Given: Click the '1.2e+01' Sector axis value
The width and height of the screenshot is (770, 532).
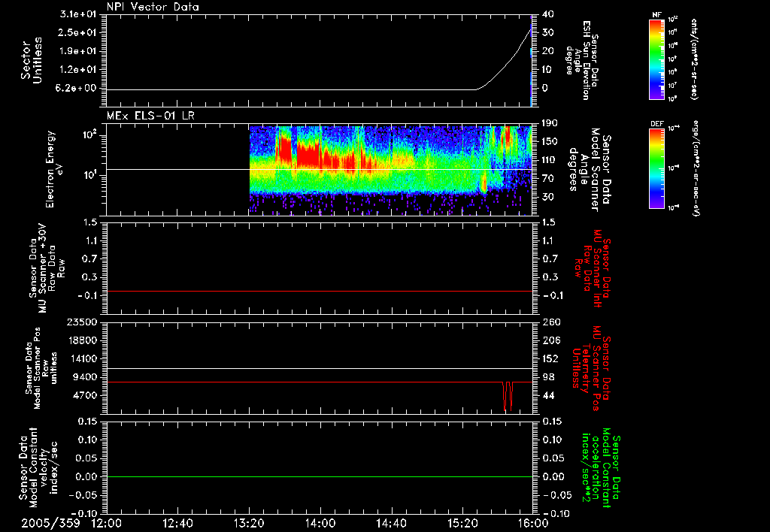Looking at the screenshot, I should tap(77, 70).
